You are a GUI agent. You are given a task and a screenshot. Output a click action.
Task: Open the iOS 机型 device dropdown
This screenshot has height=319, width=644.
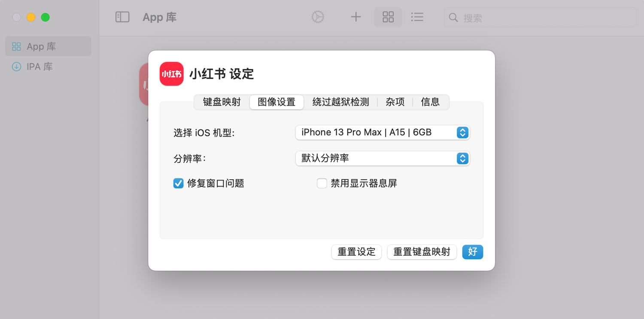point(383,132)
